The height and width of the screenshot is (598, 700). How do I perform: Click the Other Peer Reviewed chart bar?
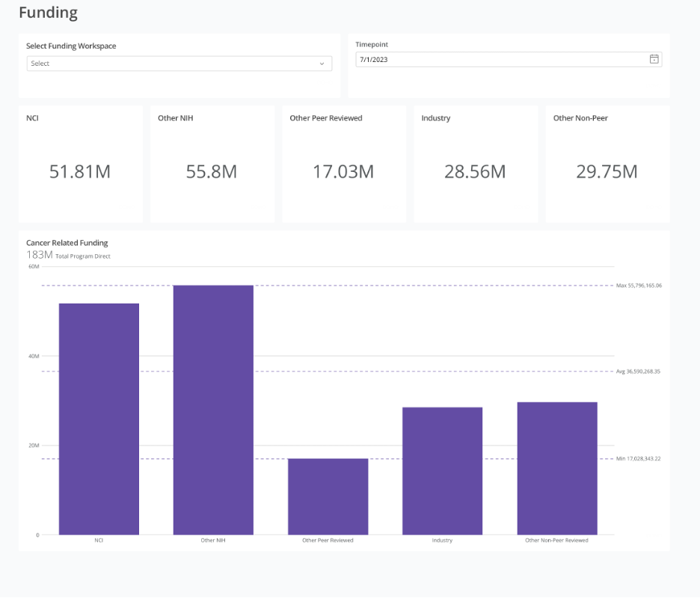(328, 496)
